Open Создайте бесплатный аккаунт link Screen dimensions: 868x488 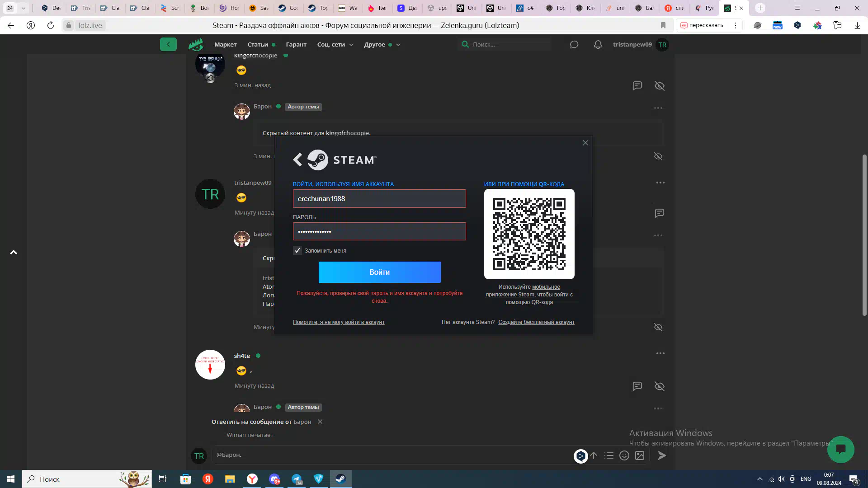coord(536,322)
